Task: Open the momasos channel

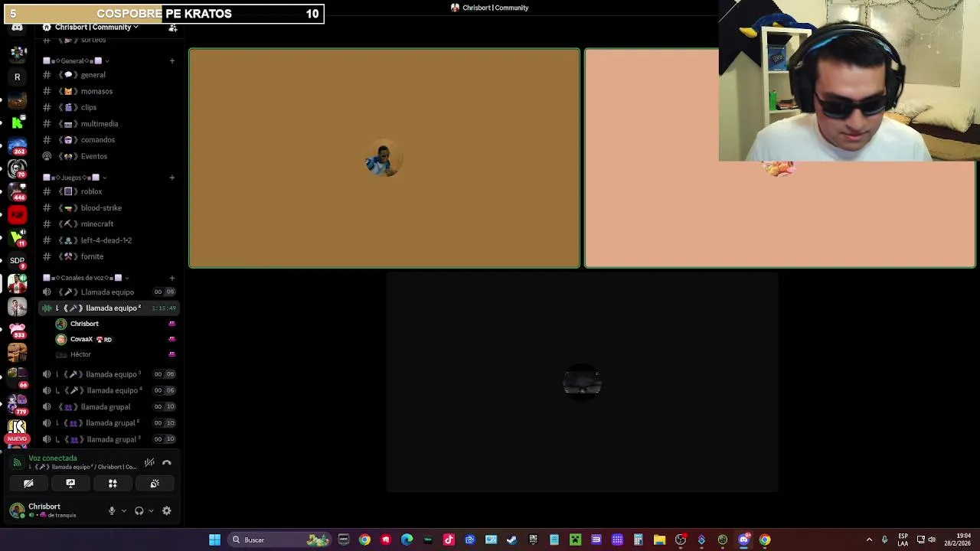Action: 109,91
